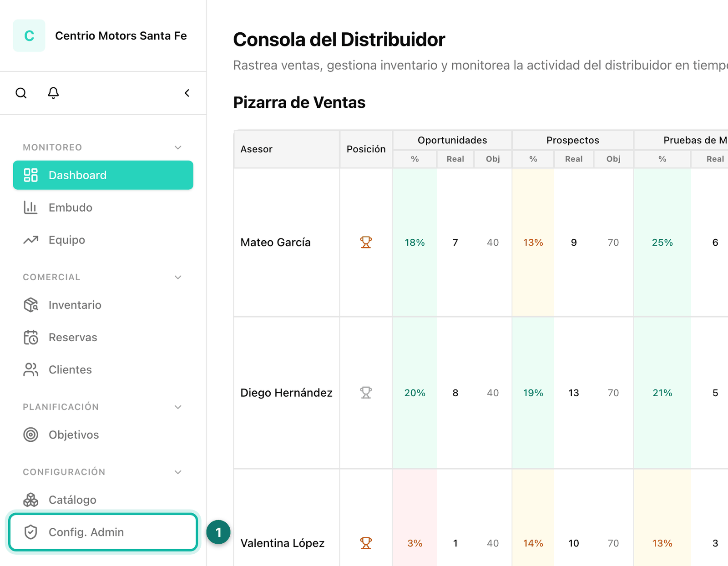Click the Embudo bar chart icon
The height and width of the screenshot is (566, 728).
coord(30,207)
